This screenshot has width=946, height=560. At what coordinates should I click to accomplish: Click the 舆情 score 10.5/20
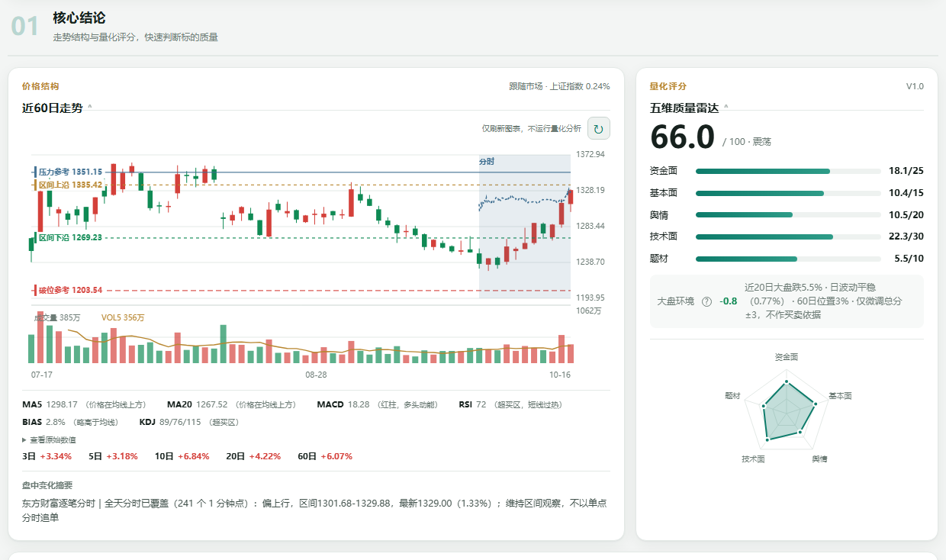point(906,215)
